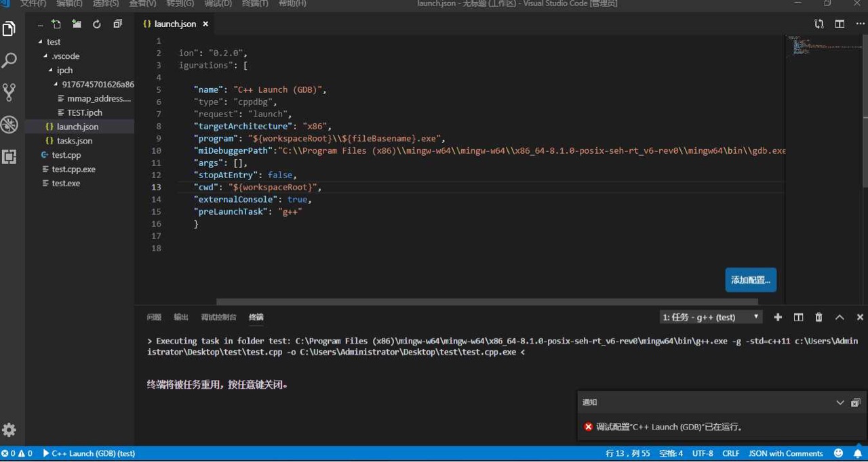The width and height of the screenshot is (868, 462).
Task: Clear all notifications icon
Action: coord(855,402)
